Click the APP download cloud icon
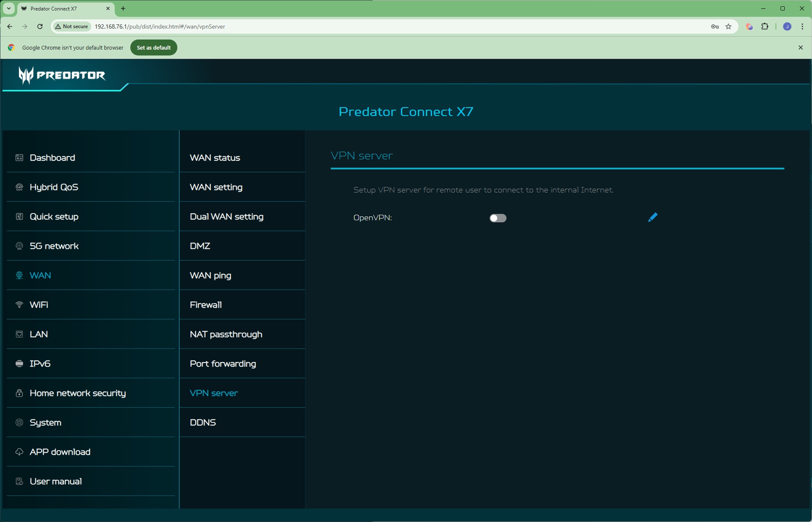Screen dimensions: 812x522 tap(19, 452)
